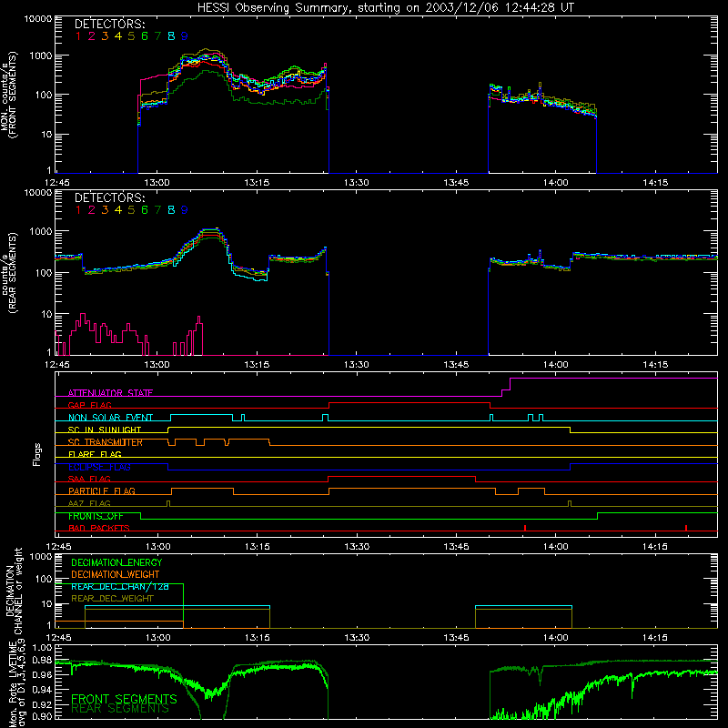Viewport: 728px width, 728px height.
Task: Click the FLARE_FLAG label
Action: coord(95,454)
